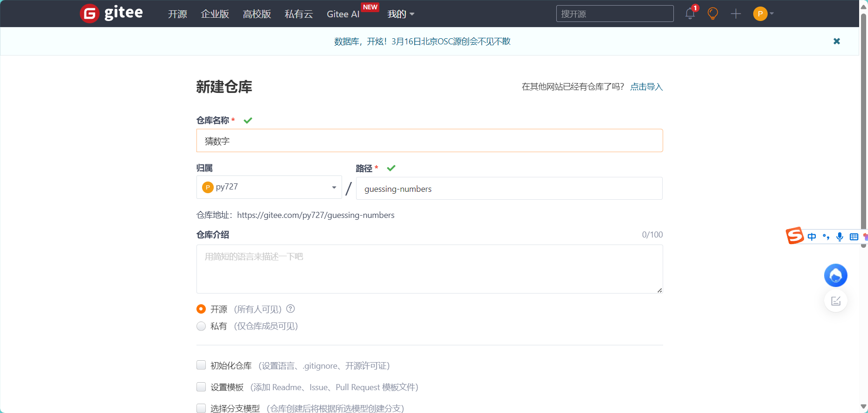The height and width of the screenshot is (413, 868).
Task: Expand the 归属 py727 owner dropdown
Action: [x=269, y=187]
